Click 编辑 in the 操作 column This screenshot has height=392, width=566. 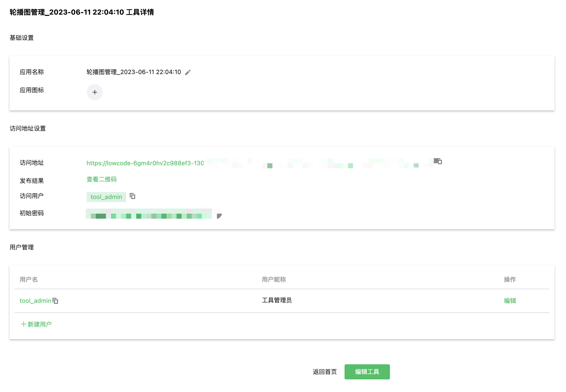(510, 301)
